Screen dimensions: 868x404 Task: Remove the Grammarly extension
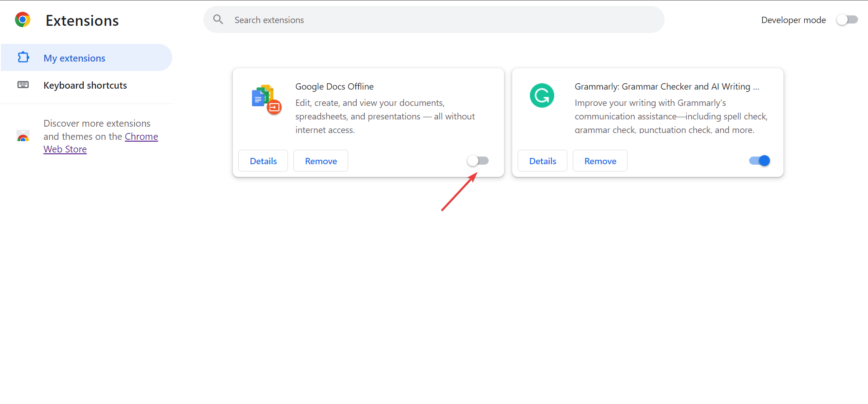pyautogui.click(x=600, y=161)
